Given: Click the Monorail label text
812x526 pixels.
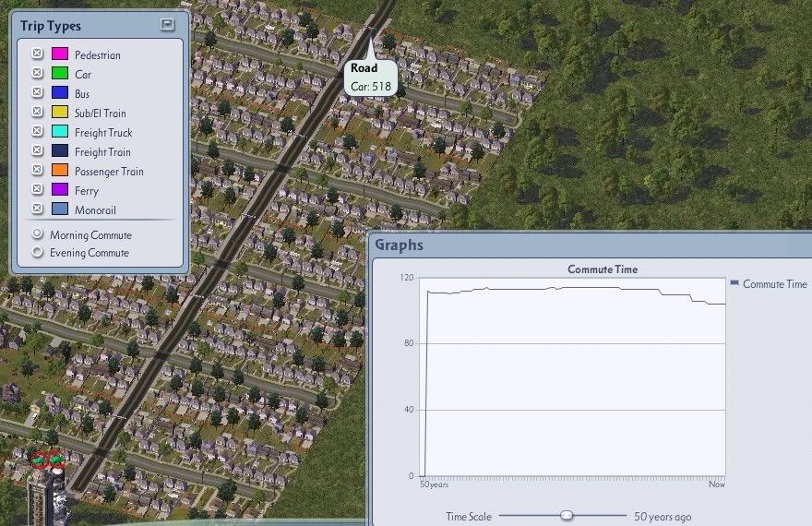Looking at the screenshot, I should [95, 210].
